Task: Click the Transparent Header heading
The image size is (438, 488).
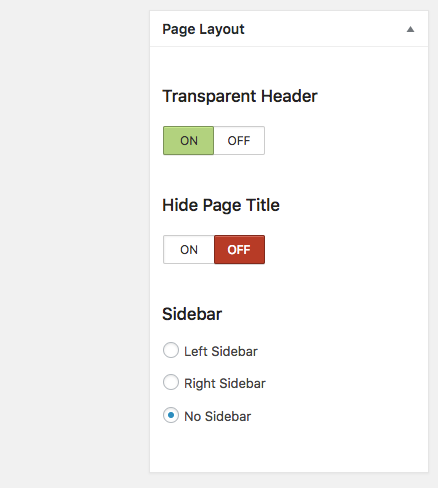Action: (240, 96)
